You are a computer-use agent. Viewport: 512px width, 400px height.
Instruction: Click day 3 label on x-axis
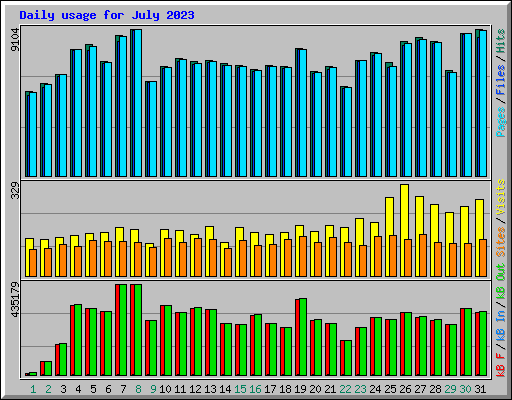coord(63,389)
